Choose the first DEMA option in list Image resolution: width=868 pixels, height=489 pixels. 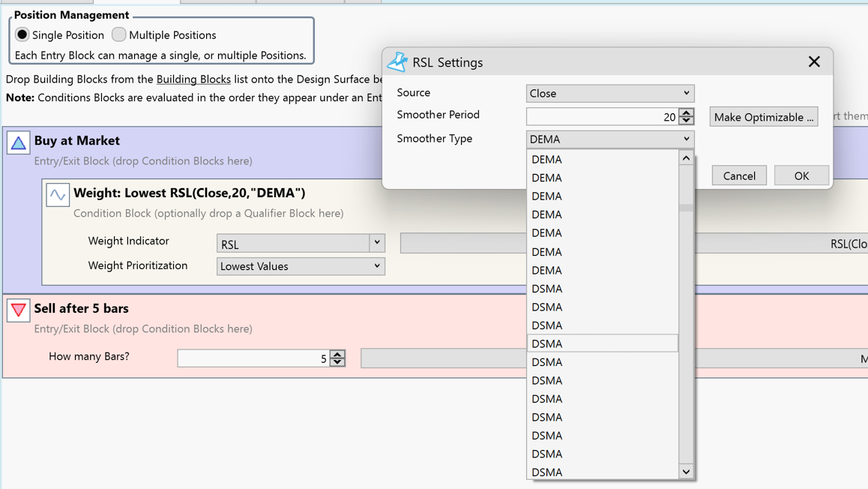point(602,159)
